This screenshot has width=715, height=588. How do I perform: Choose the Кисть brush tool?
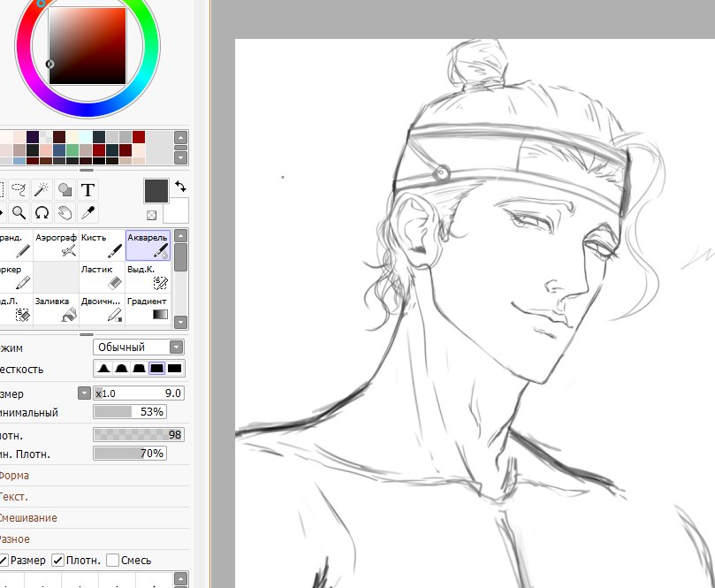[x=102, y=245]
